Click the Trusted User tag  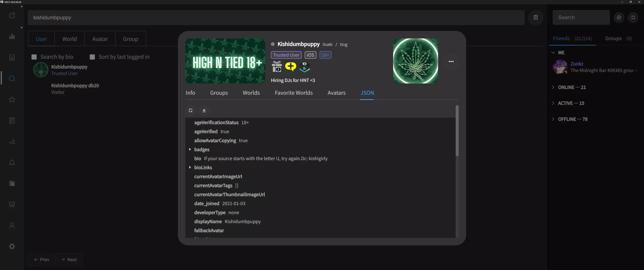pyautogui.click(x=286, y=55)
